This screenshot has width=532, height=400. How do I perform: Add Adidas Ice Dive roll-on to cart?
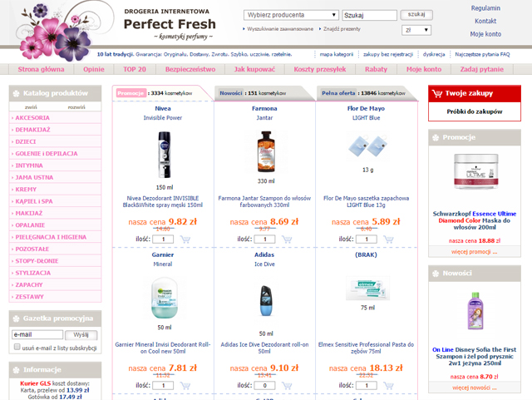pos(287,386)
